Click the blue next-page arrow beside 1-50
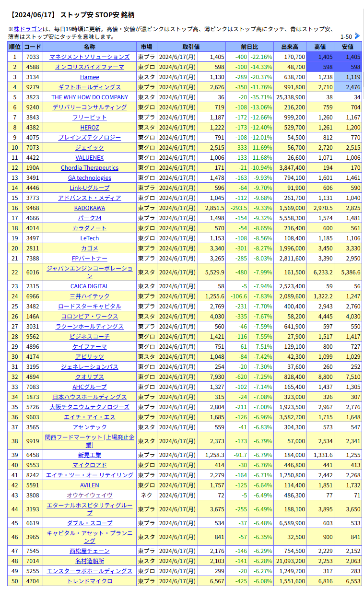This screenshot has width=364, height=589. (x=357, y=36)
